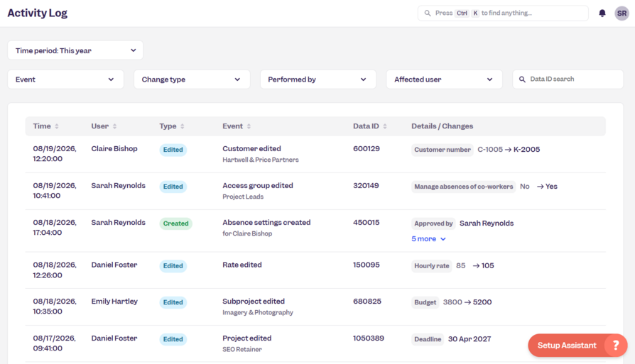The image size is (635, 364).
Task: Click Data ID 320149
Action: pos(366,186)
